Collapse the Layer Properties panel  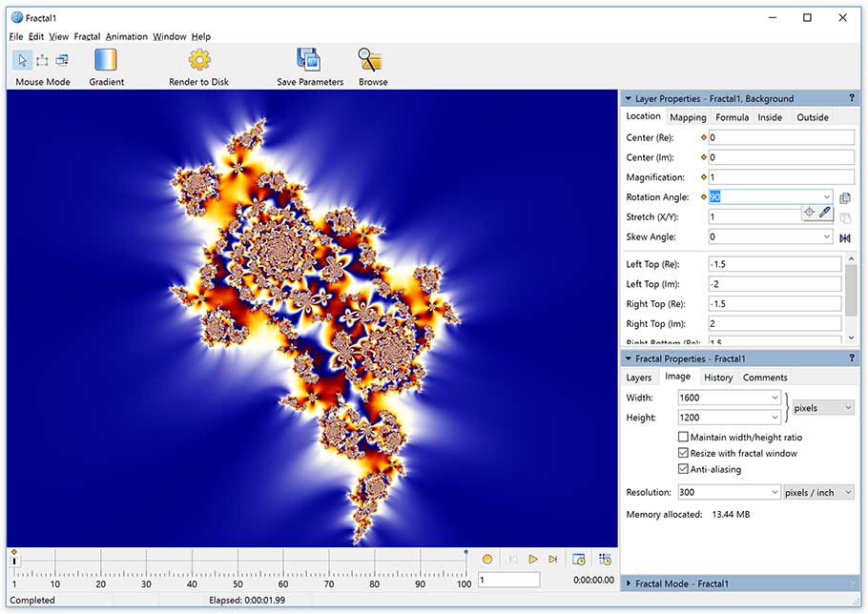pyautogui.click(x=629, y=98)
